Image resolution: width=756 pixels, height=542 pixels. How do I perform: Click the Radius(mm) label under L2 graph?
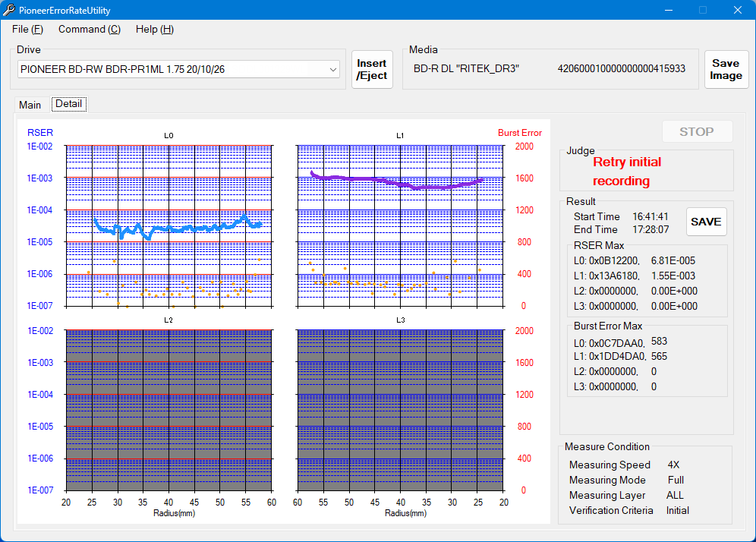click(x=174, y=513)
